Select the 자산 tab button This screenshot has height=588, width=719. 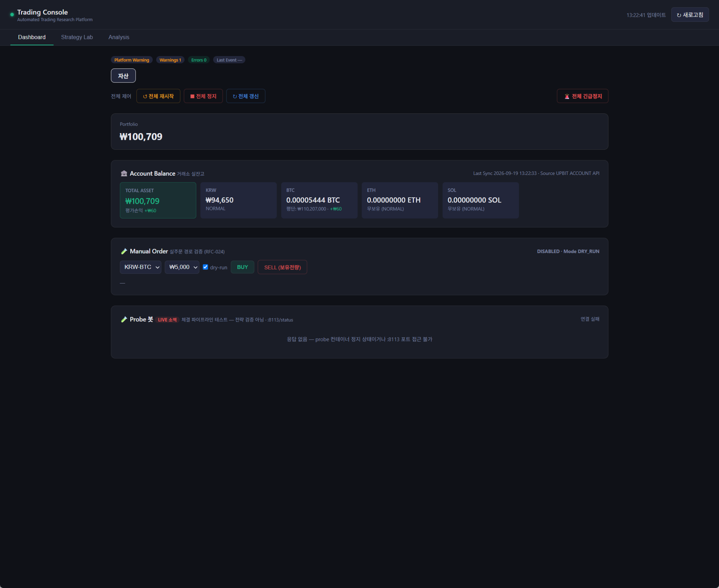[123, 76]
